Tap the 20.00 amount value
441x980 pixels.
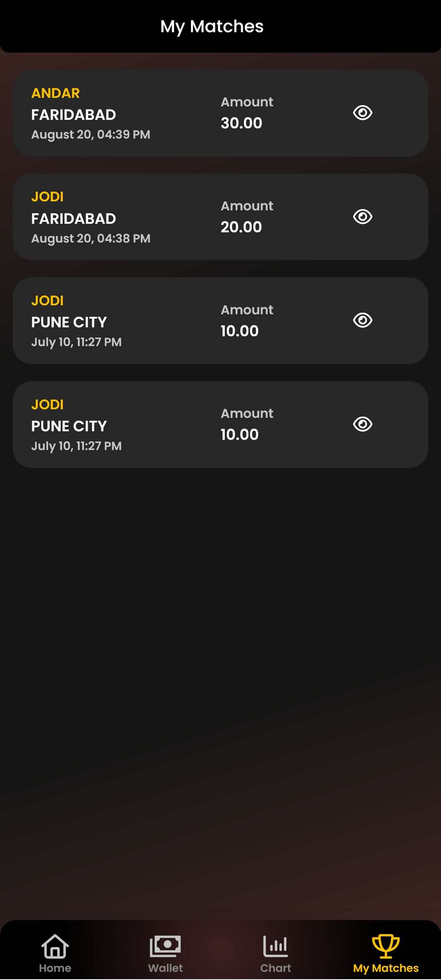click(241, 227)
